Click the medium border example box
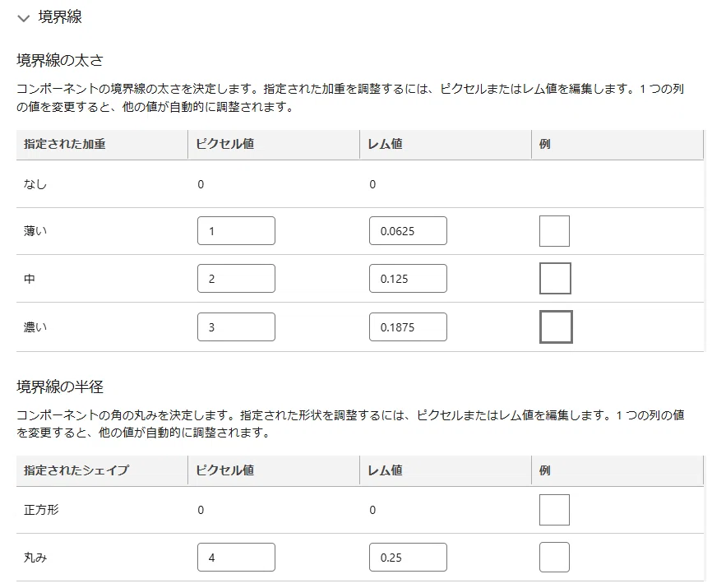 tap(555, 278)
